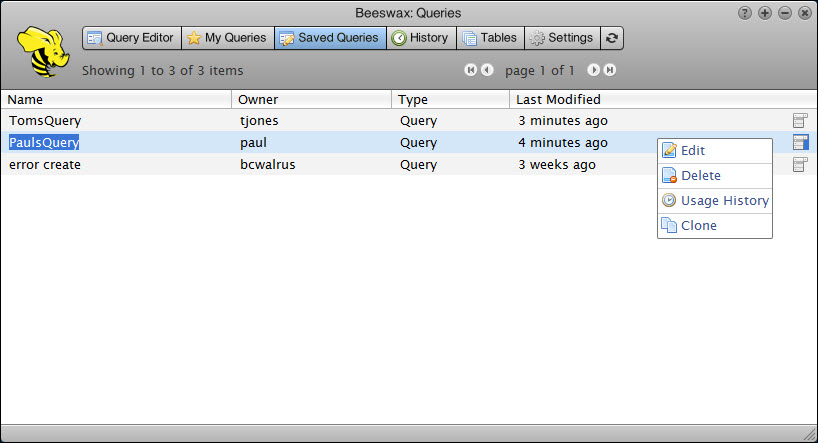Select Usage History in context menu
This screenshot has width=818, height=443.
point(724,201)
